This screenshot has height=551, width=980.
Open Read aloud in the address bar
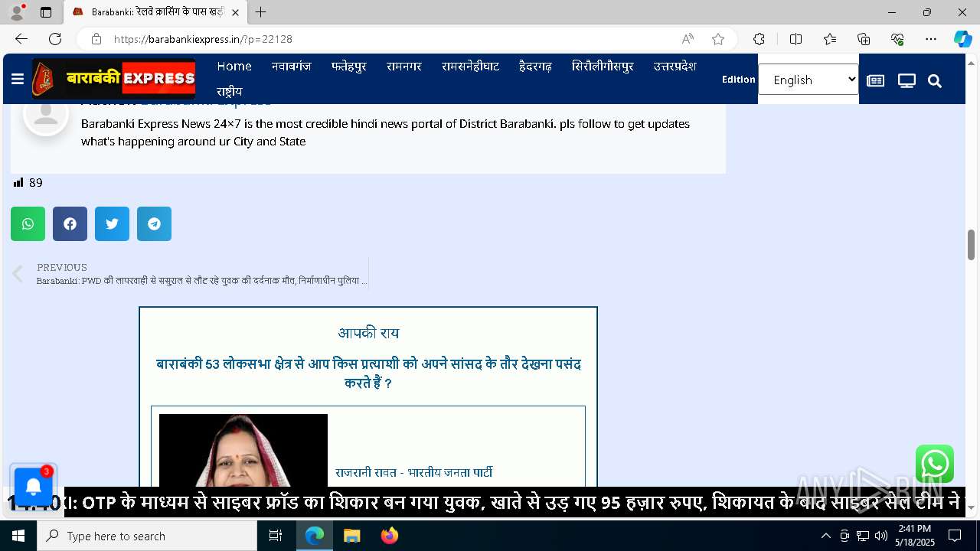click(688, 39)
